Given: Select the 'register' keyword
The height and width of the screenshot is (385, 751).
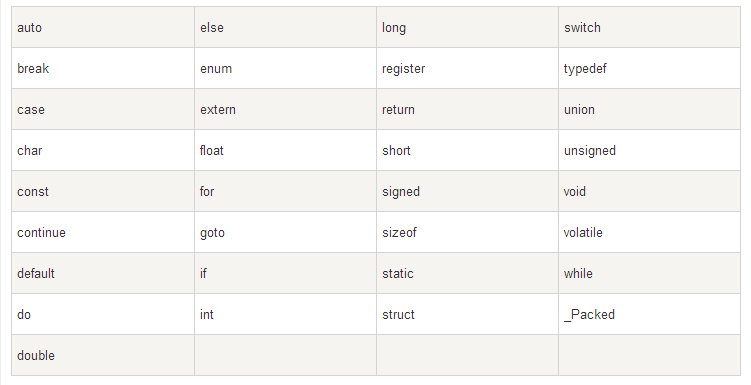Looking at the screenshot, I should point(403,69).
